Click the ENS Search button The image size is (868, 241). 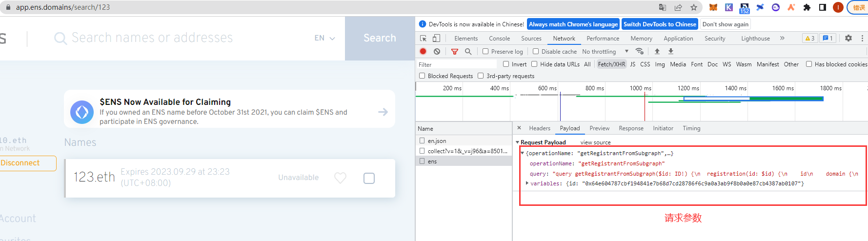(x=380, y=38)
